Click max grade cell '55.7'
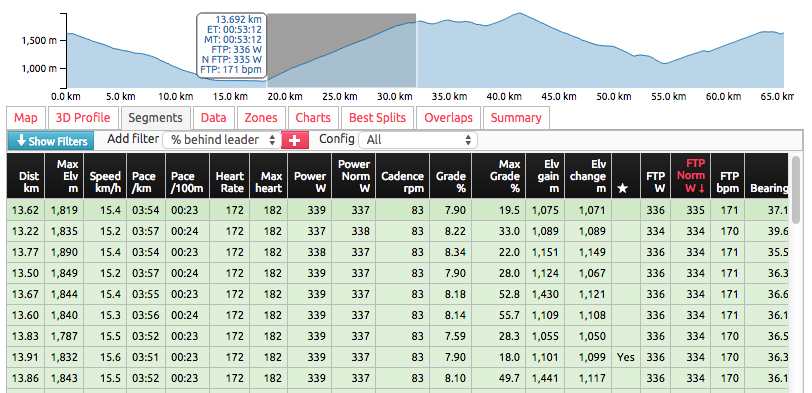This screenshot has width=812, height=393. click(x=499, y=315)
